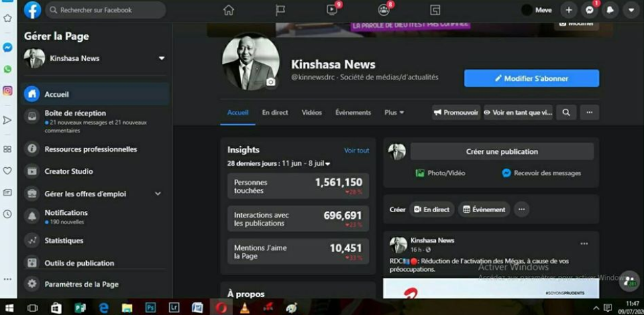This screenshot has width=644, height=315.
Task: Create an Évènement
Action: pyautogui.click(x=484, y=210)
